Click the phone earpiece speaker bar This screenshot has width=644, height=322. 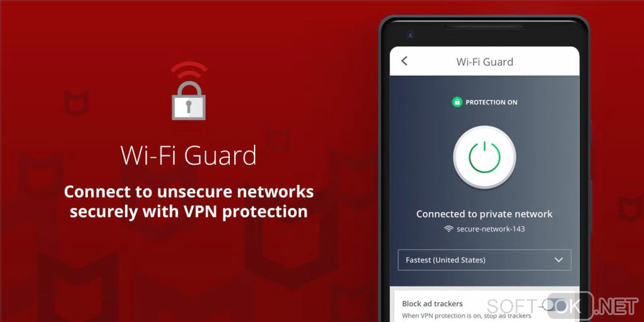484,27
